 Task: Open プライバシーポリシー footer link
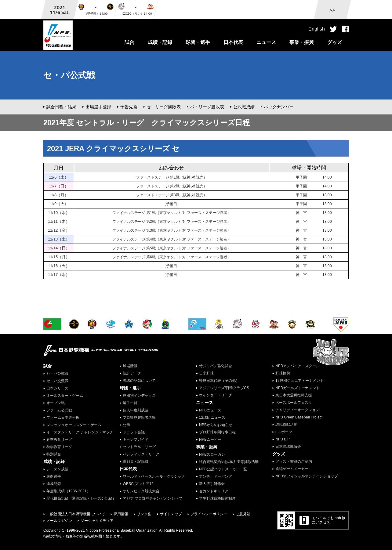tap(207, 514)
